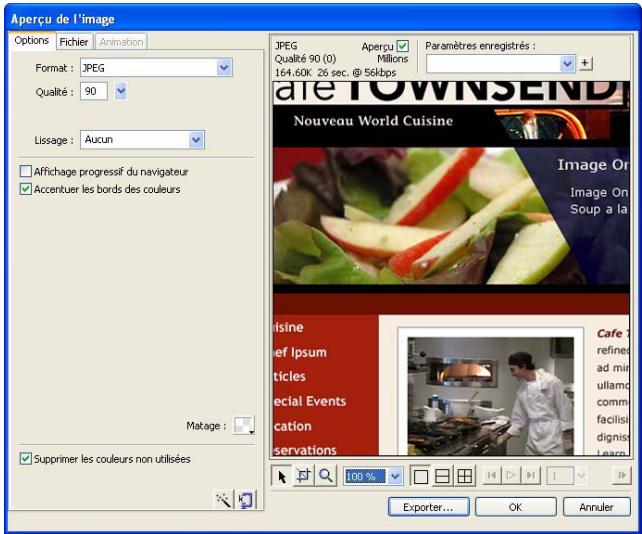642x534 pixels.
Task: Expand the Lissage Aucun dropdown
Action: [x=196, y=140]
